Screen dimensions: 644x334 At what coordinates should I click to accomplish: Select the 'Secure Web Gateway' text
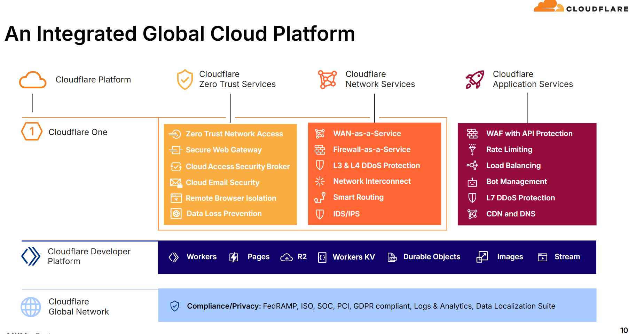tap(224, 150)
